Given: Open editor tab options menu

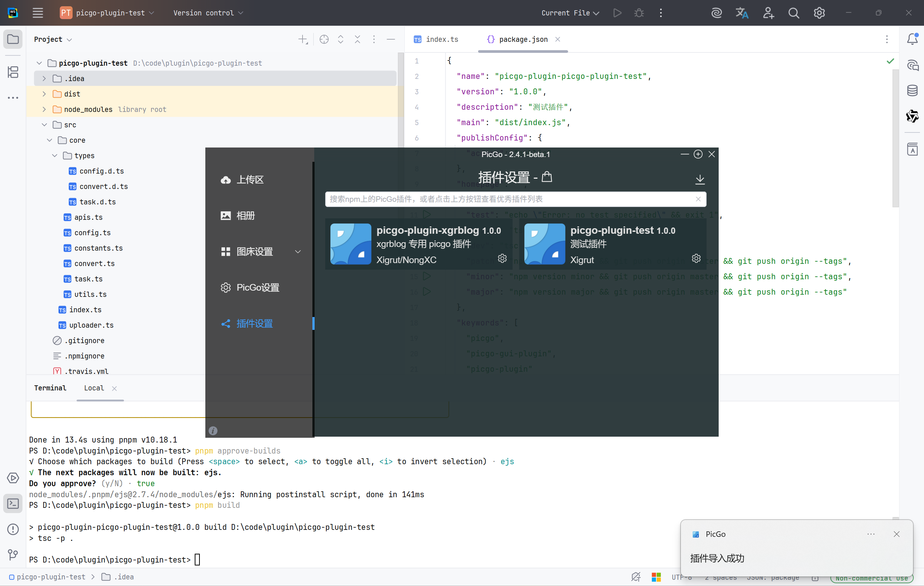Looking at the screenshot, I should pos(887,39).
